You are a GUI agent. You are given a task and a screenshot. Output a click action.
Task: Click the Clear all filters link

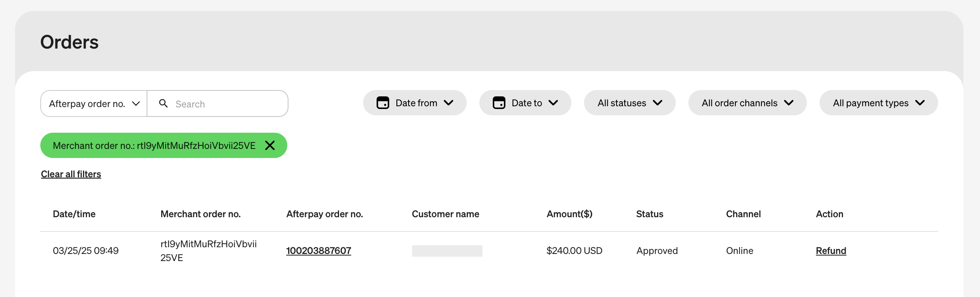click(71, 174)
